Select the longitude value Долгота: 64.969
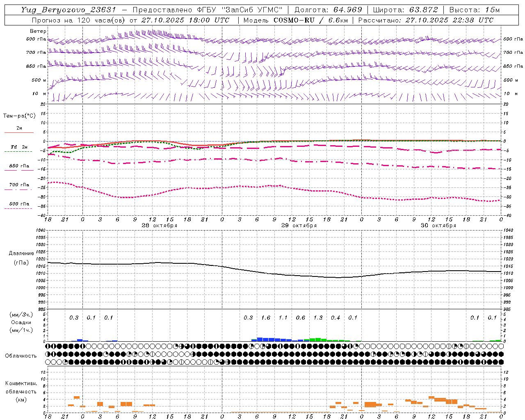Screen dimensions: 525x420 (x=328, y=10)
